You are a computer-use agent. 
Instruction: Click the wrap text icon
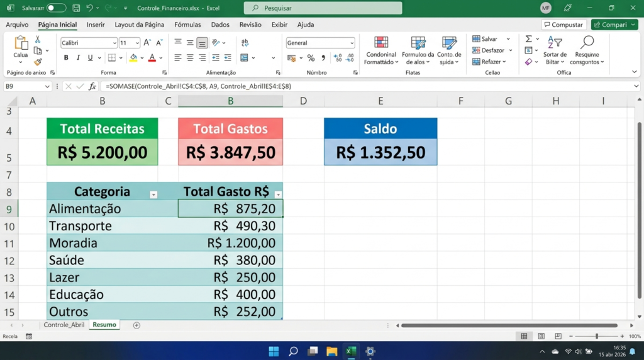[x=245, y=42]
